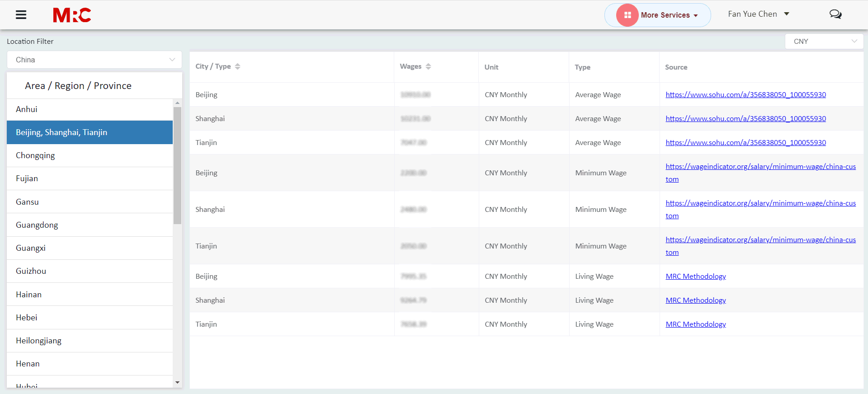Open MRC Methodology link for Tianjin
Screen dimensions: 868x394
[x=695, y=324]
